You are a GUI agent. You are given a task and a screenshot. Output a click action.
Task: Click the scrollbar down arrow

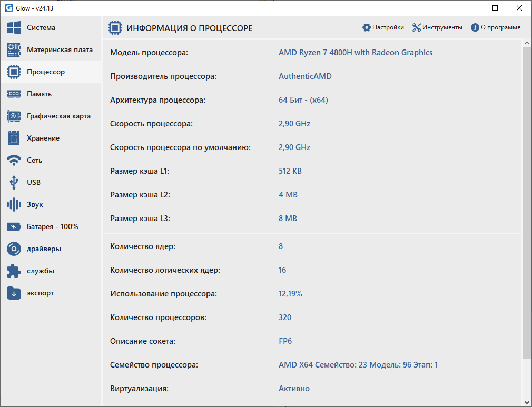coord(527,402)
